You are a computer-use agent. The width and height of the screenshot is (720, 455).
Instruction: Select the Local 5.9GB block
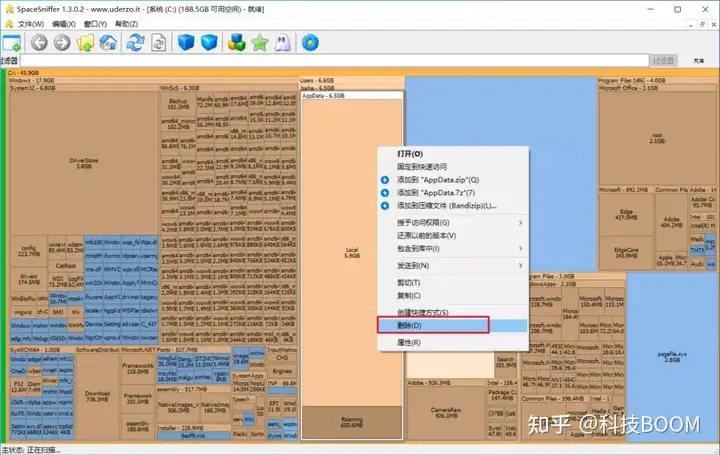pyautogui.click(x=352, y=253)
